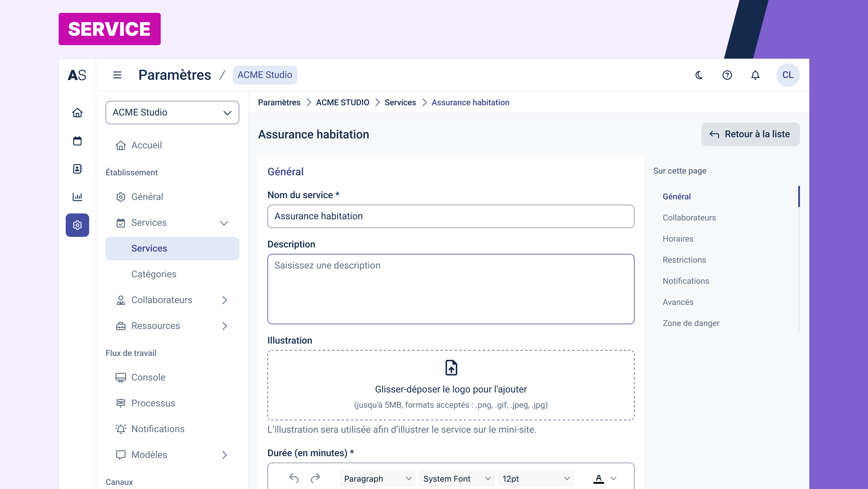The image size is (868, 489).
Task: Click the Services breadcrumb link
Action: pyautogui.click(x=400, y=102)
